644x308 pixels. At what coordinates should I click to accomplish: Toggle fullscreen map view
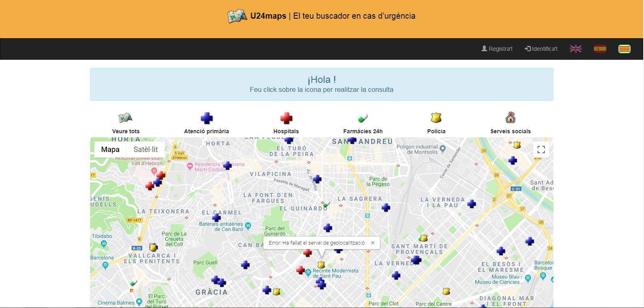541,150
